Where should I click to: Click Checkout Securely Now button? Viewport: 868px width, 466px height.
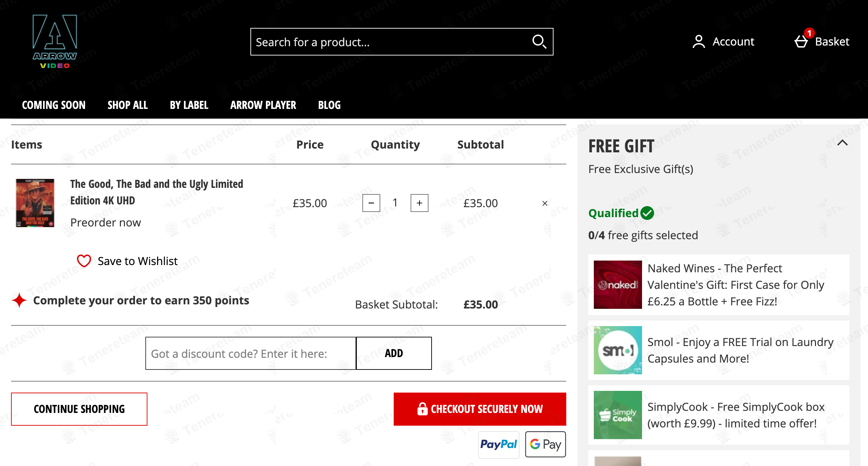pyautogui.click(x=479, y=409)
